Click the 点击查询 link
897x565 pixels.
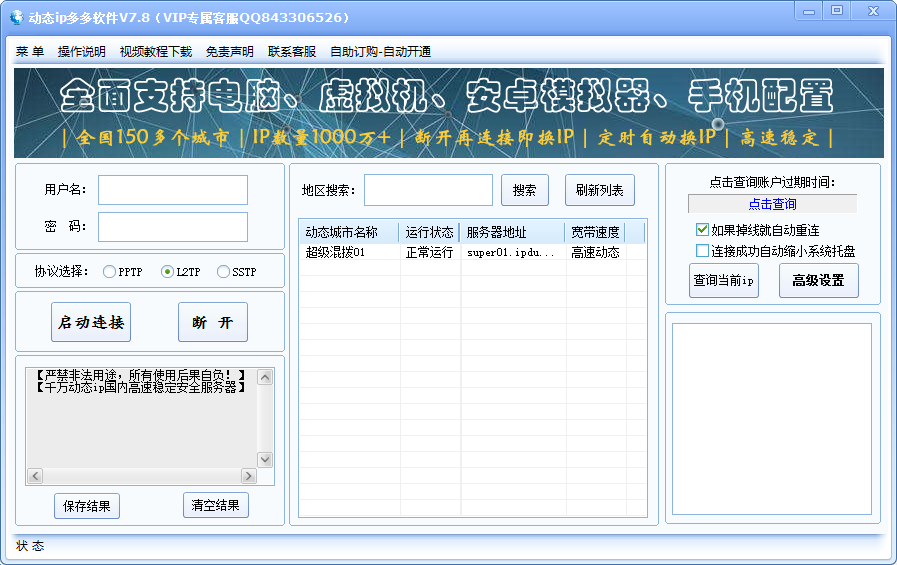pos(772,204)
